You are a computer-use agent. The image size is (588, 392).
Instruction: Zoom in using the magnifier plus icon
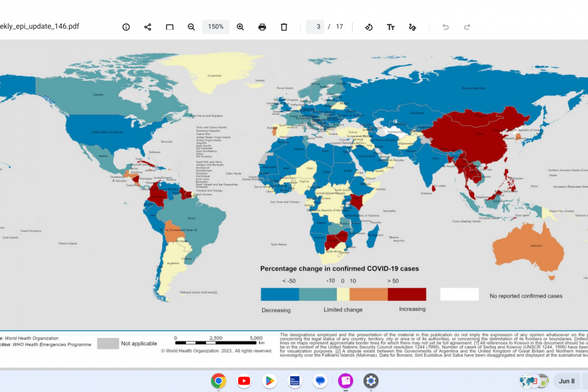coord(240,27)
